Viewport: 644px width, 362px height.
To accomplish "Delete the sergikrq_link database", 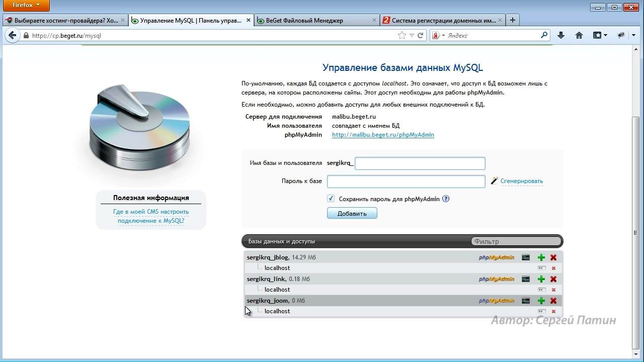I will pos(553,279).
